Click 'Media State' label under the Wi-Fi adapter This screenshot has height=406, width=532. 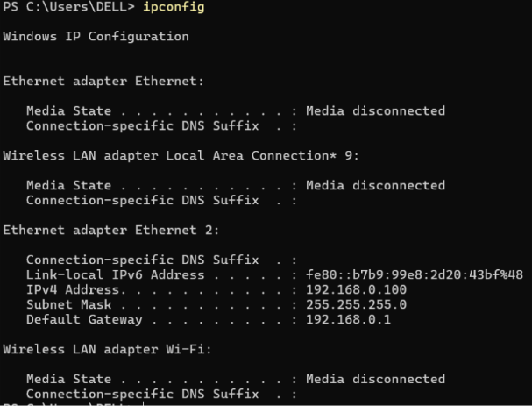(67, 379)
